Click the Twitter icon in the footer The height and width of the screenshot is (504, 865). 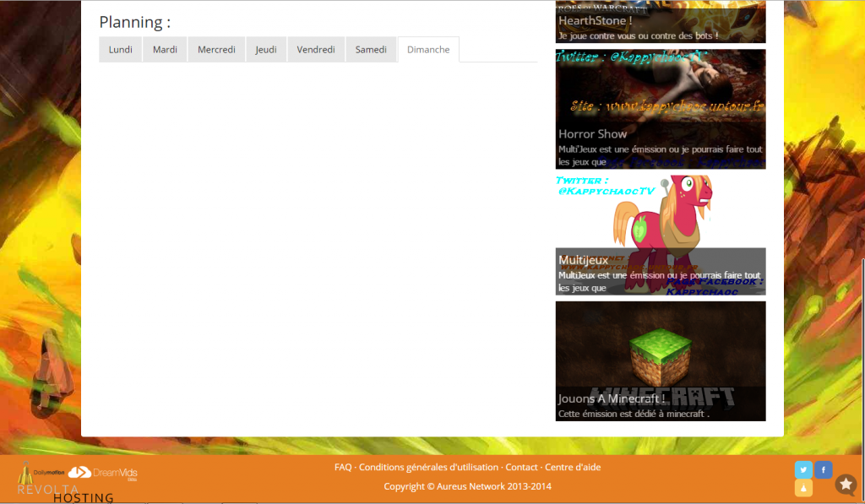pos(803,469)
